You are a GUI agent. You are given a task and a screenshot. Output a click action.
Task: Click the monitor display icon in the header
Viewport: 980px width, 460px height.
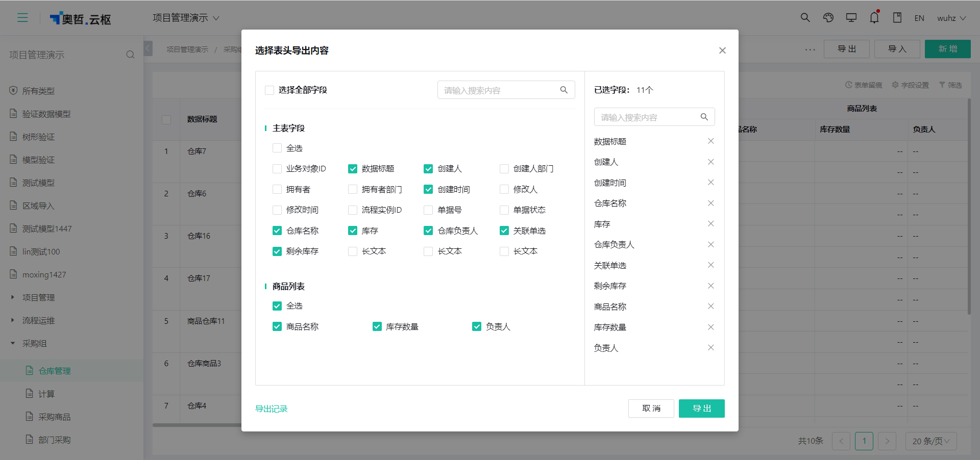(851, 18)
